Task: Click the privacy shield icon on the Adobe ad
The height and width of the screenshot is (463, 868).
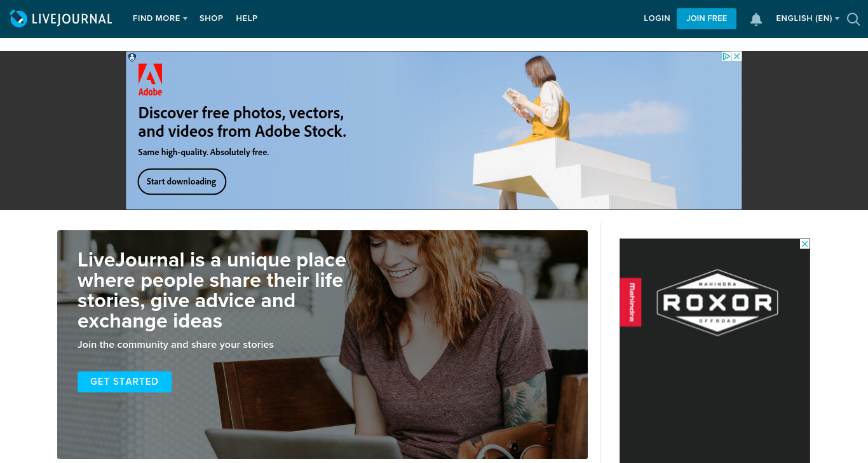Action: click(x=132, y=57)
